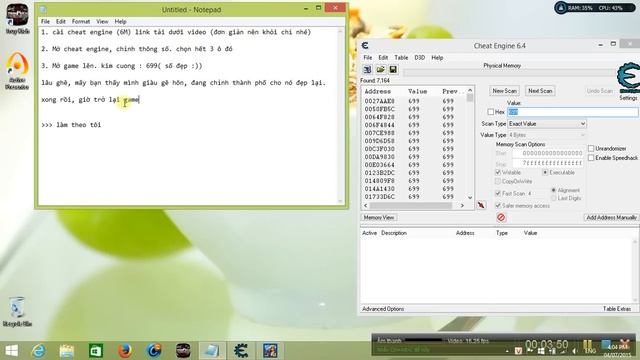Open the Recycle Bin desktop icon
The image size is (640, 360).
(x=17, y=311)
